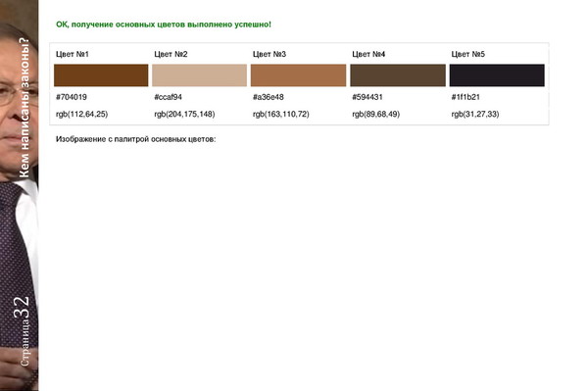Click the rgb(204,175,148) value
This screenshot has height=391, width=588.
point(184,114)
